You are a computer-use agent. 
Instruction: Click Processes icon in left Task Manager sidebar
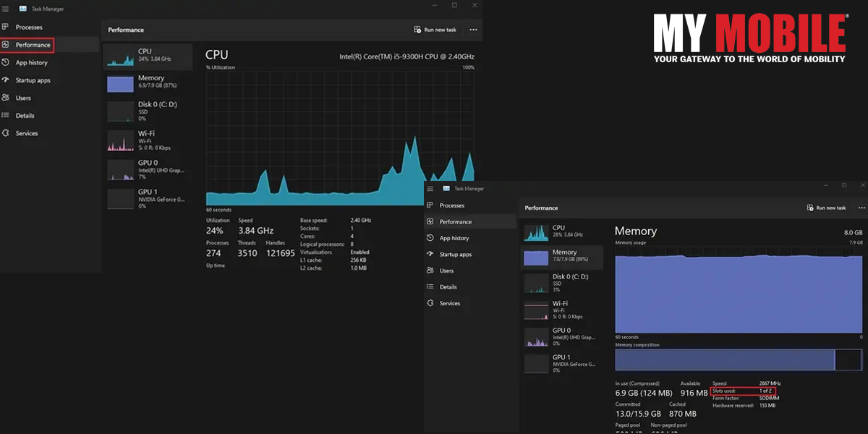pyautogui.click(x=5, y=27)
